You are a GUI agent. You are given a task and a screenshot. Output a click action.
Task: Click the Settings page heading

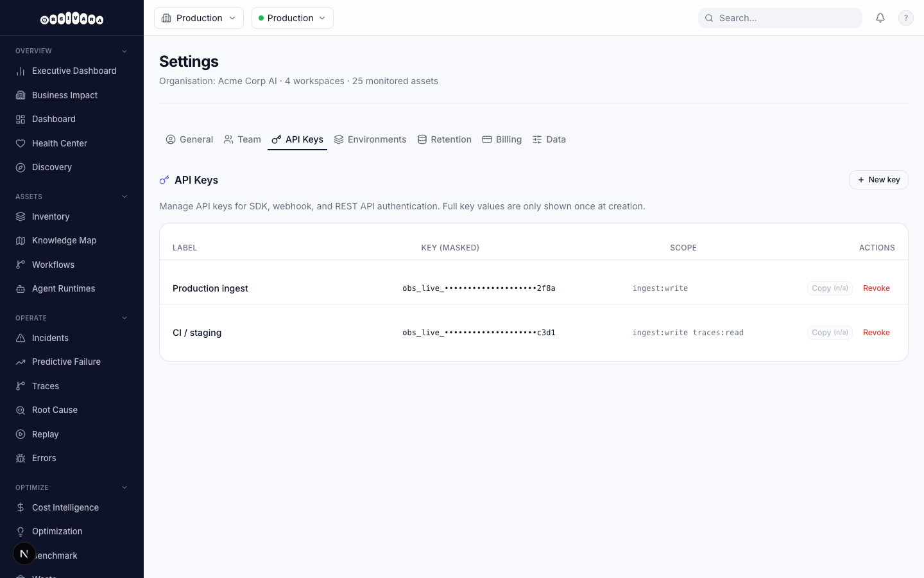tap(189, 62)
